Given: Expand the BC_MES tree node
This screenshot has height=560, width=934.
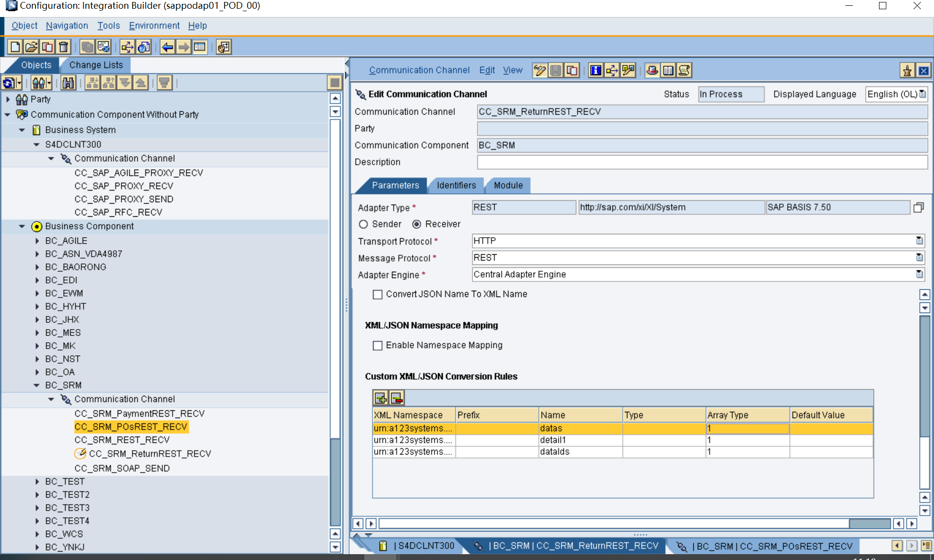Looking at the screenshot, I should click(x=37, y=332).
